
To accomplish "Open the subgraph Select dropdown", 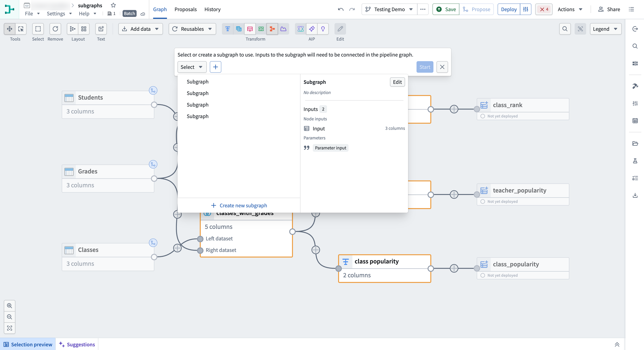I will tap(192, 67).
